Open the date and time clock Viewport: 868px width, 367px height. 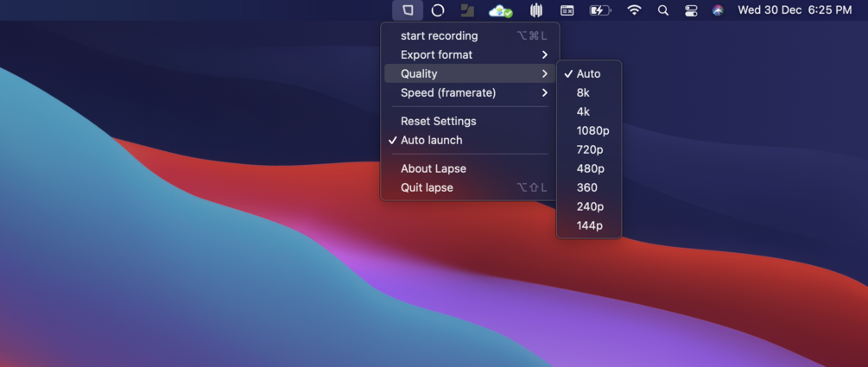pyautogui.click(x=795, y=10)
